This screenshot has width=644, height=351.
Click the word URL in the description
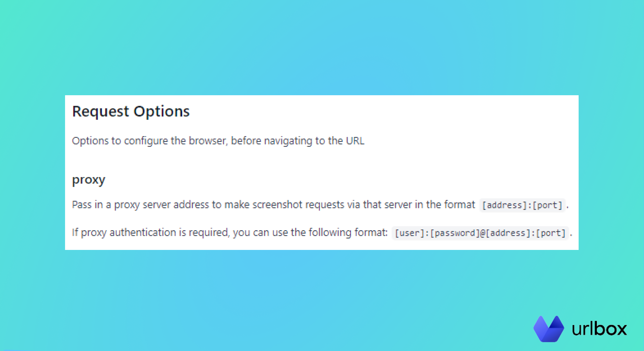click(355, 141)
